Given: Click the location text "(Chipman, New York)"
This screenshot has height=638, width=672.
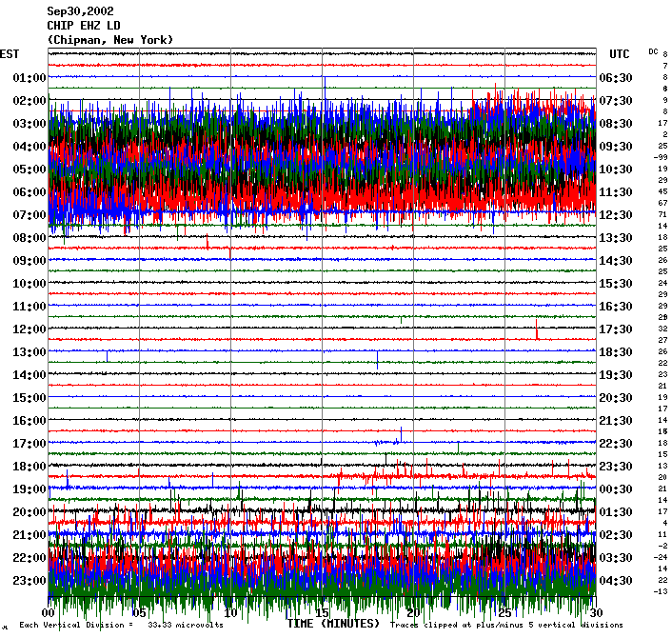Looking at the screenshot, I should click(x=110, y=40).
